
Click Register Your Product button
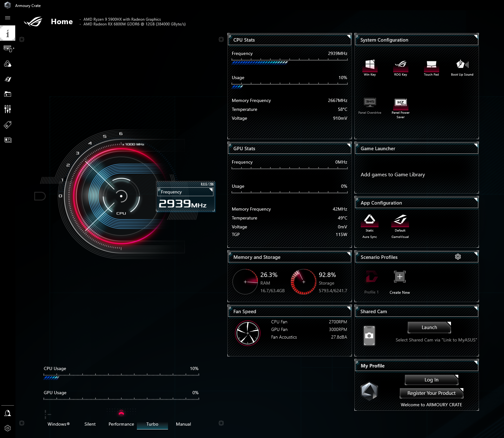pos(432,393)
